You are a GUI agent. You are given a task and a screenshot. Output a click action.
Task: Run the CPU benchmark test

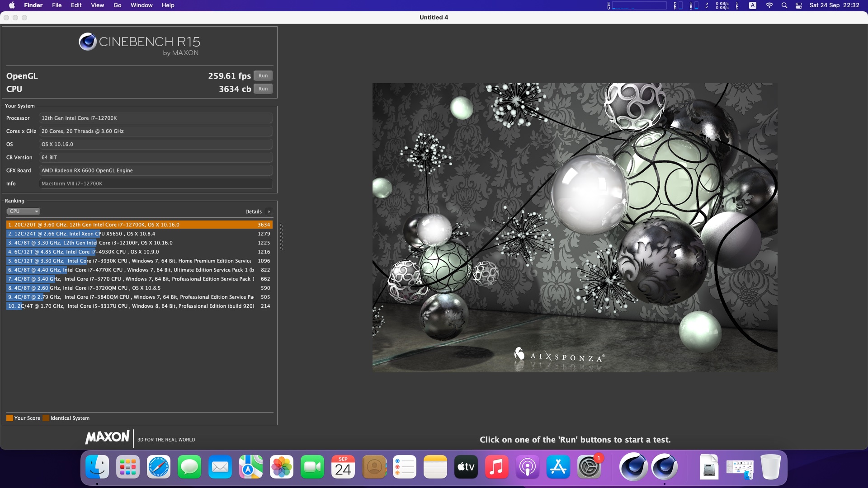tap(263, 89)
